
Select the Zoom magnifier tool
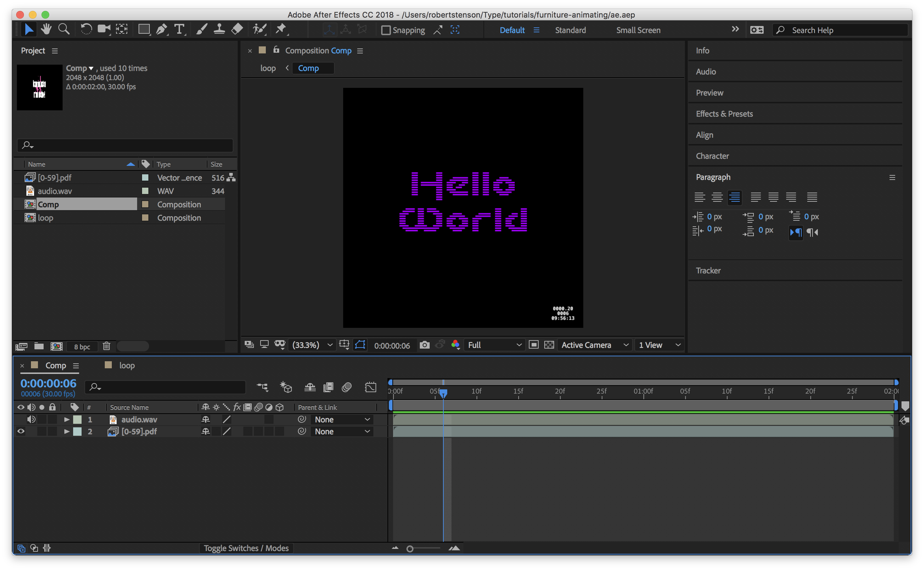64,30
